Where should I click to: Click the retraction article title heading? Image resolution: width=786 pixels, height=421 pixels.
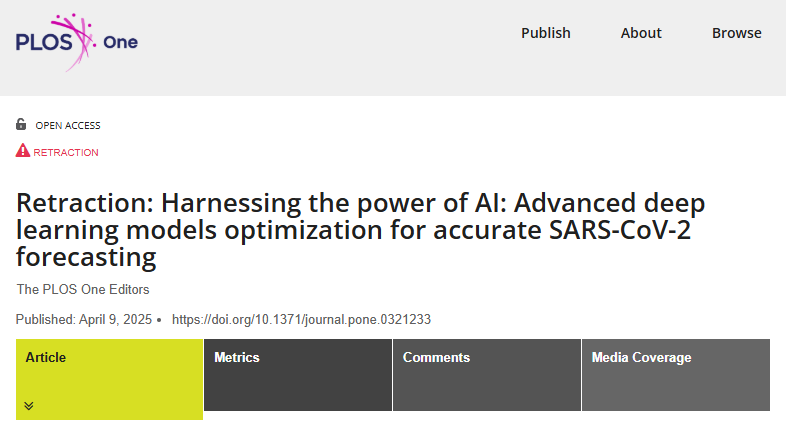(360, 230)
